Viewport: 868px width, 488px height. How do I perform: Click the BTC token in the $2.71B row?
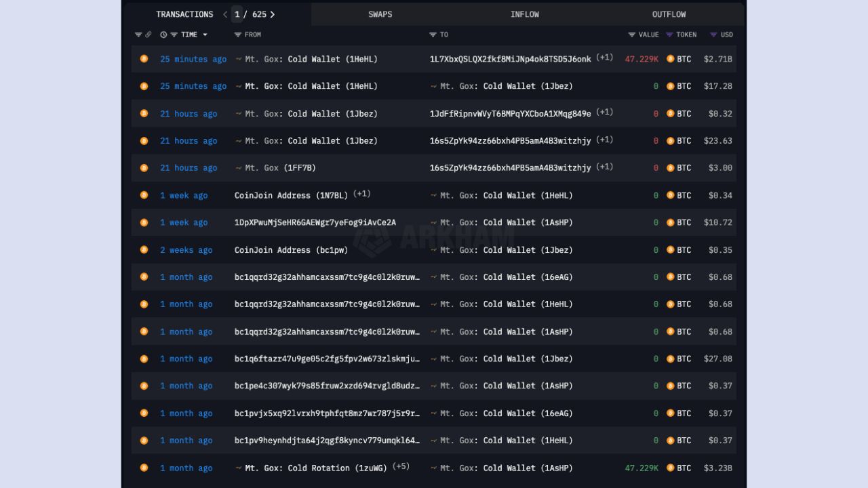click(x=679, y=59)
